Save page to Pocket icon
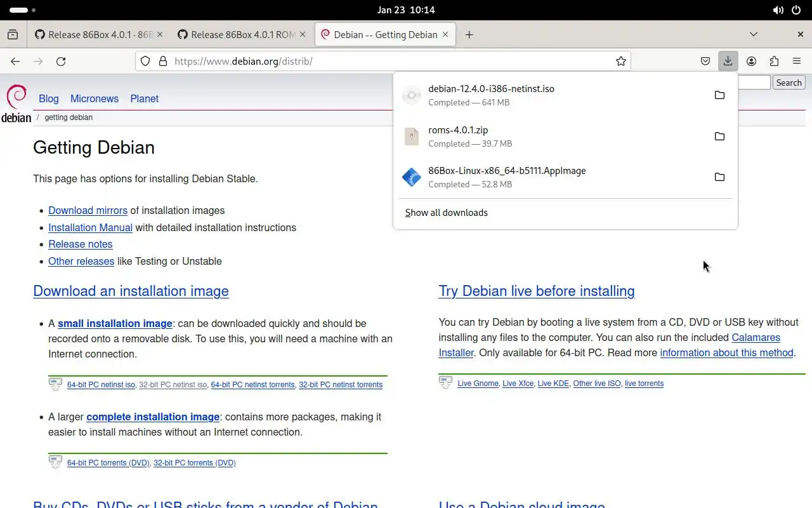Image resolution: width=812 pixels, height=508 pixels. pyautogui.click(x=705, y=61)
